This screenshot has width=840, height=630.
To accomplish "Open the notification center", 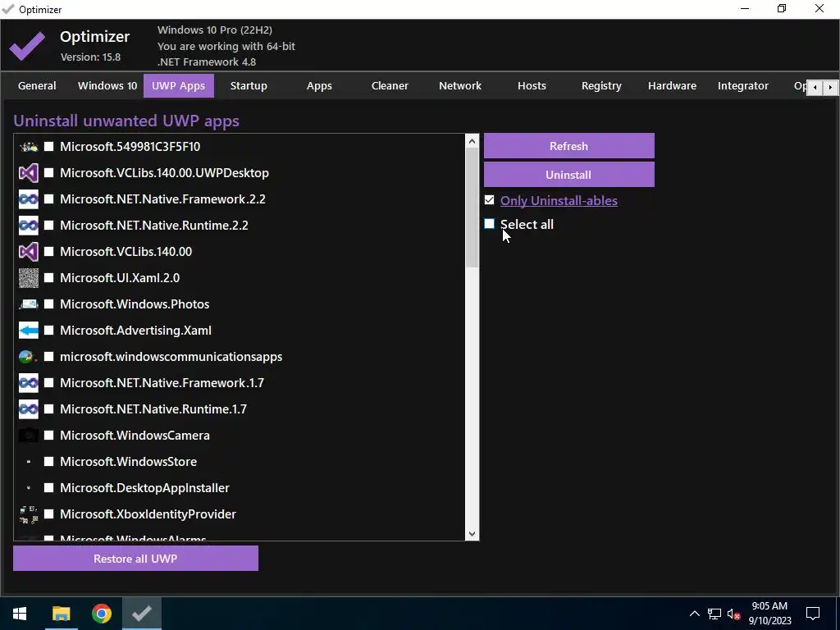I will [813, 614].
